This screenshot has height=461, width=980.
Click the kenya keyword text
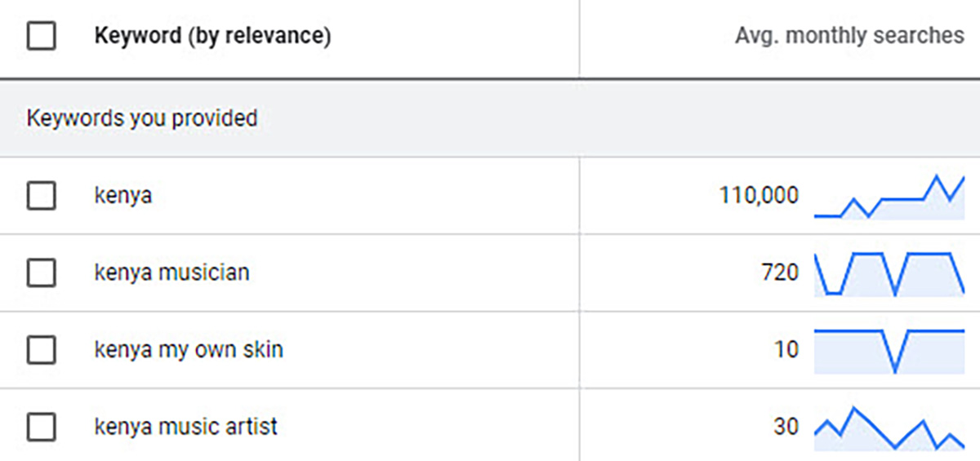[x=122, y=196]
